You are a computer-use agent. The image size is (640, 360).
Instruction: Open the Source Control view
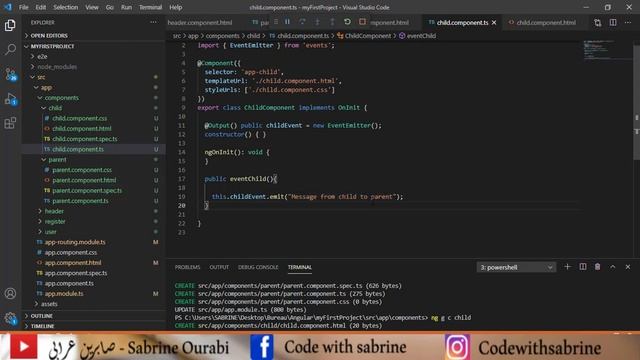coord(10,74)
